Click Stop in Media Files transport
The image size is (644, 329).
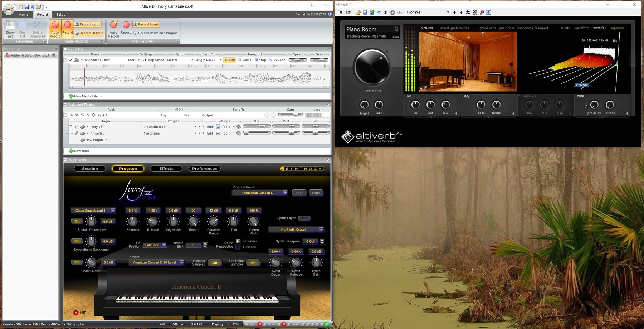pyautogui.click(x=260, y=60)
